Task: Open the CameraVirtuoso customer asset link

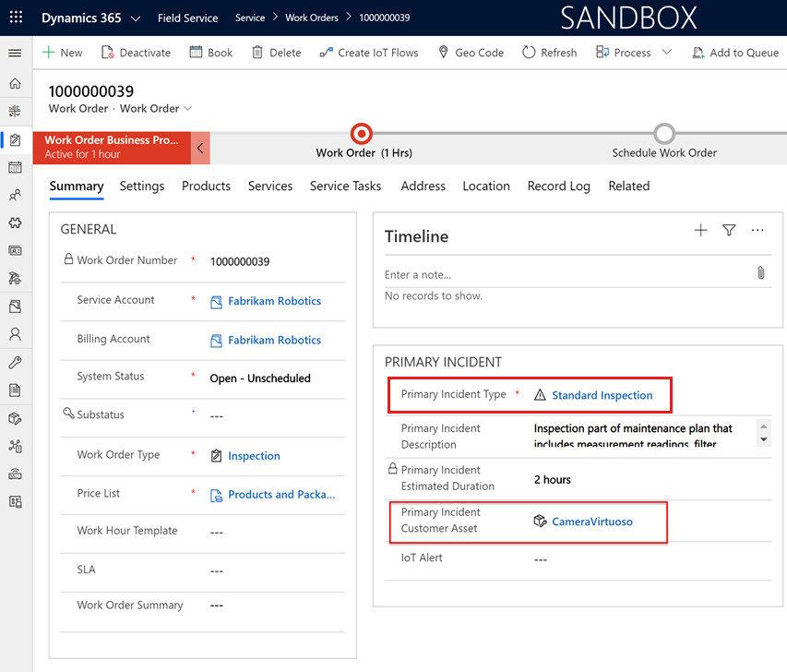Action: tap(592, 522)
